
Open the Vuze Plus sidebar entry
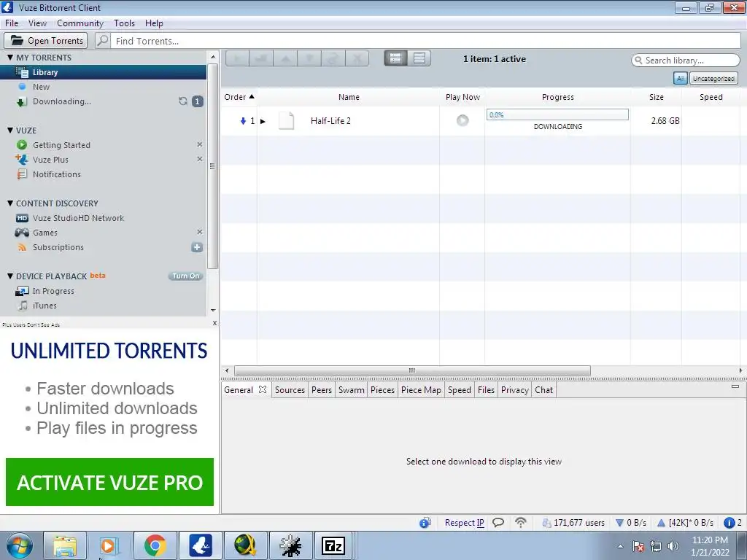(50, 160)
